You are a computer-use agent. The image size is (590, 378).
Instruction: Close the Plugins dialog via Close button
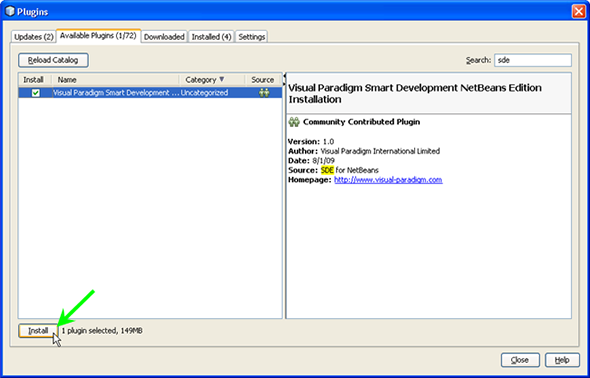click(x=520, y=360)
